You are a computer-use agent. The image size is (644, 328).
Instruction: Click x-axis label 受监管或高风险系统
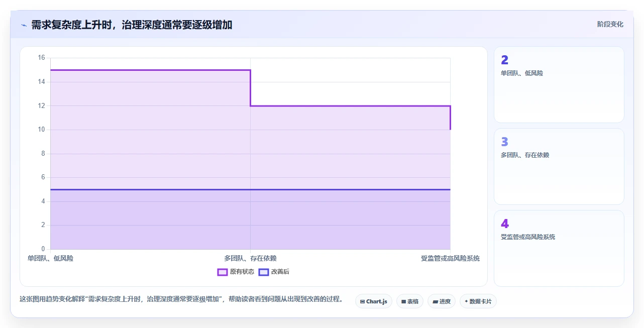(x=450, y=258)
